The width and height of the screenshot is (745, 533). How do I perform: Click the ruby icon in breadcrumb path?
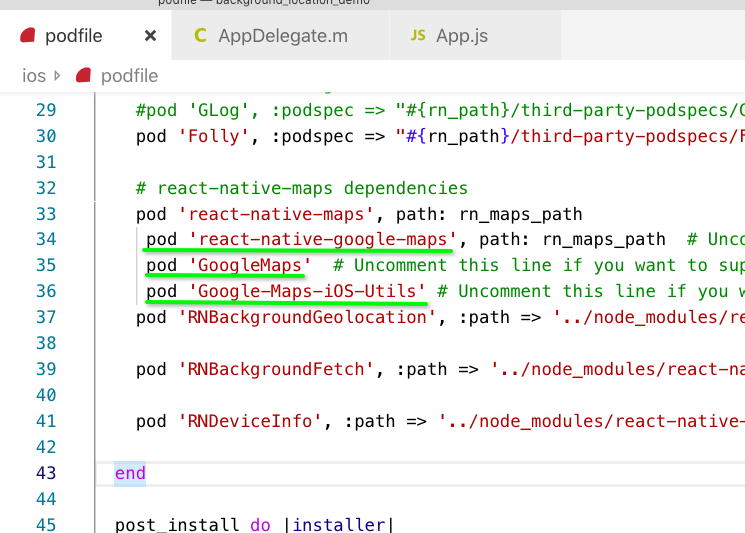pyautogui.click(x=83, y=76)
